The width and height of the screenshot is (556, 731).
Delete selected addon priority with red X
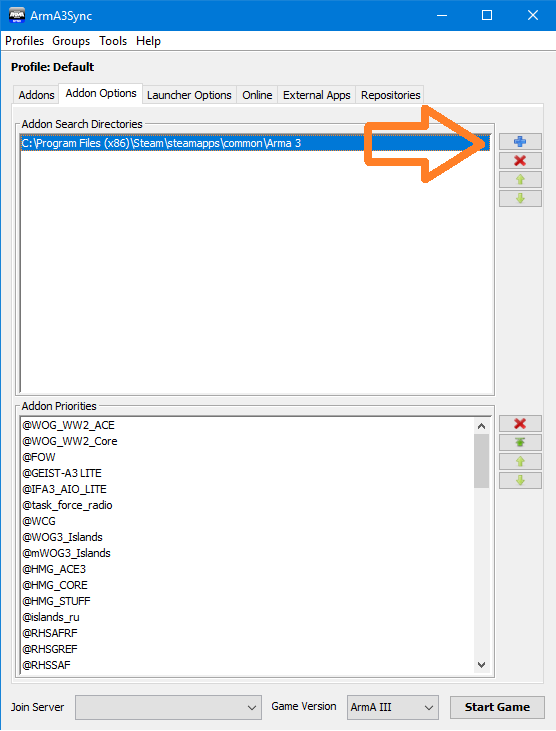point(520,423)
